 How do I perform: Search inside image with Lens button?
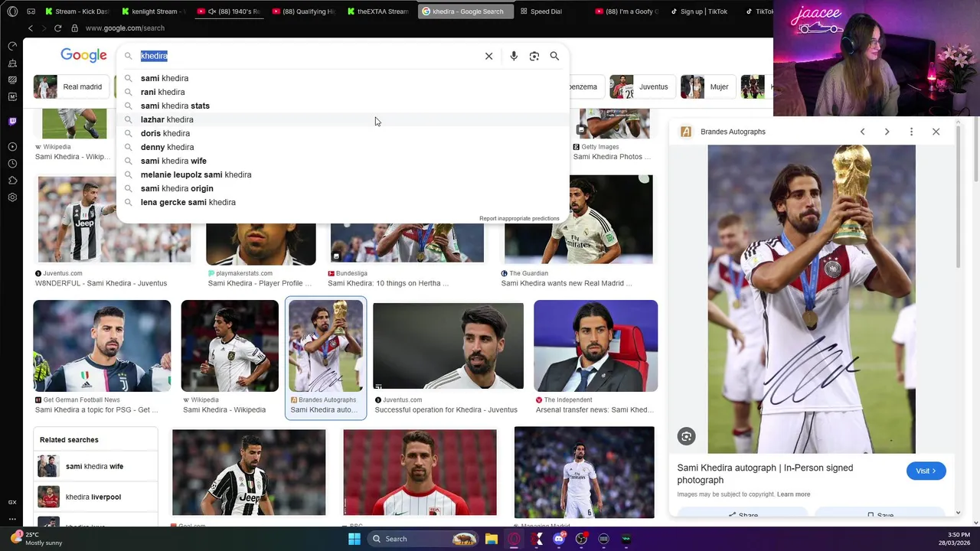(x=686, y=436)
